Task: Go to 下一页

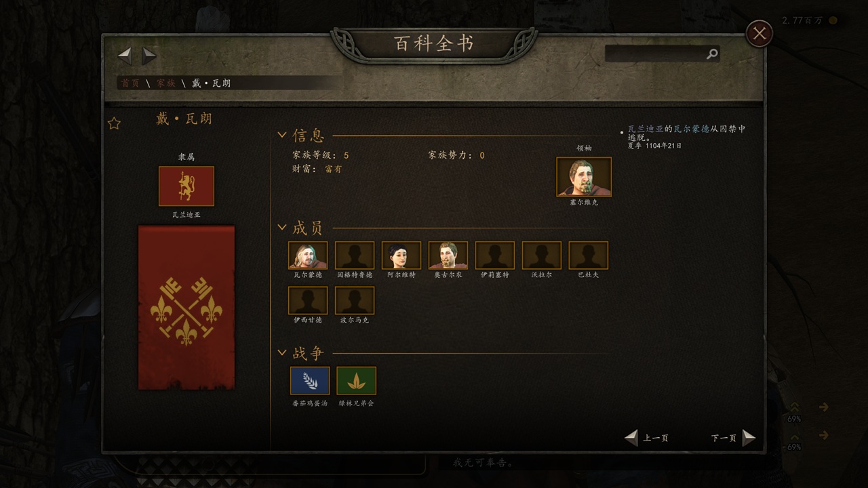Action: coord(732,438)
